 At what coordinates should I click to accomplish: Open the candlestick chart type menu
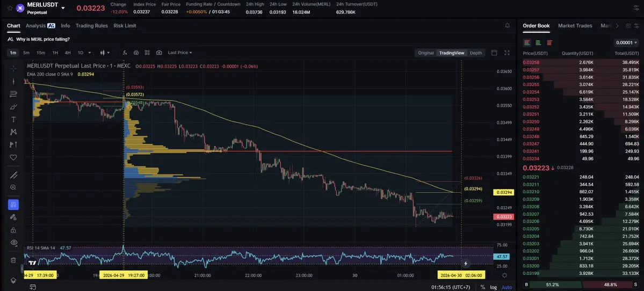(105, 53)
